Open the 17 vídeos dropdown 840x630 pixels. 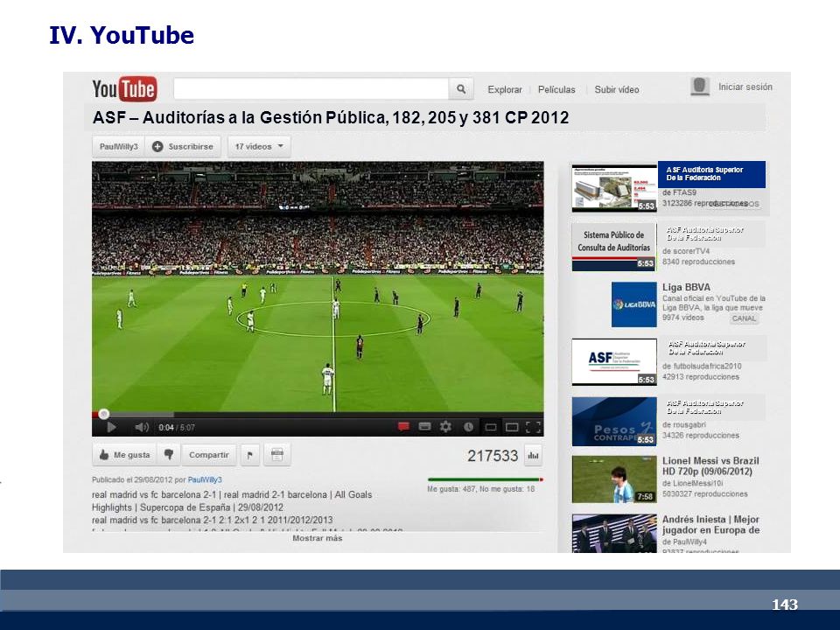[259, 146]
